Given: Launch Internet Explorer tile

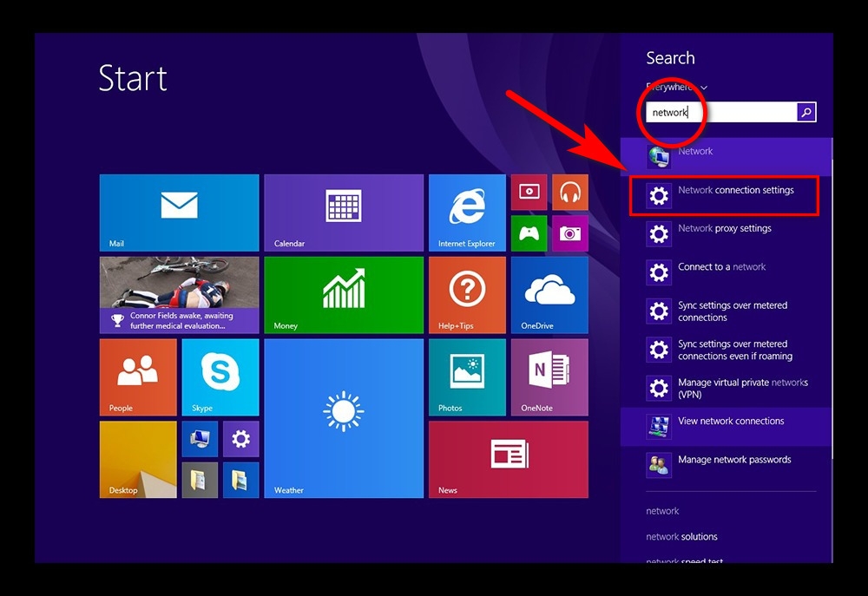Looking at the screenshot, I should [467, 213].
